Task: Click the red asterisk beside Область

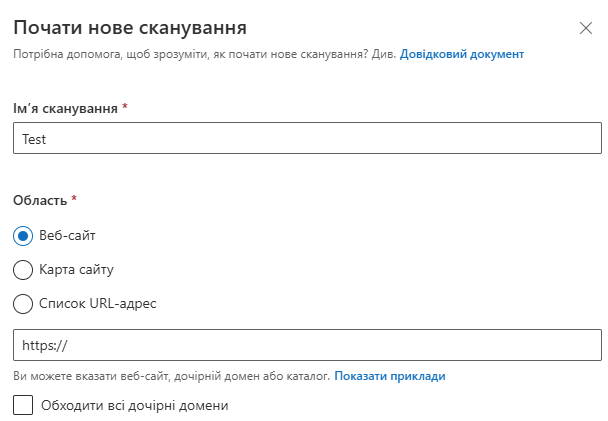Action: click(74, 200)
